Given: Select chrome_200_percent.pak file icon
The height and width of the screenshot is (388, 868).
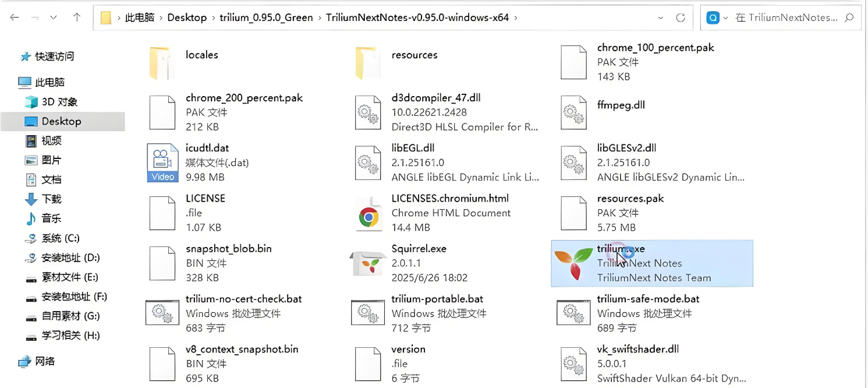Looking at the screenshot, I should coord(162,112).
